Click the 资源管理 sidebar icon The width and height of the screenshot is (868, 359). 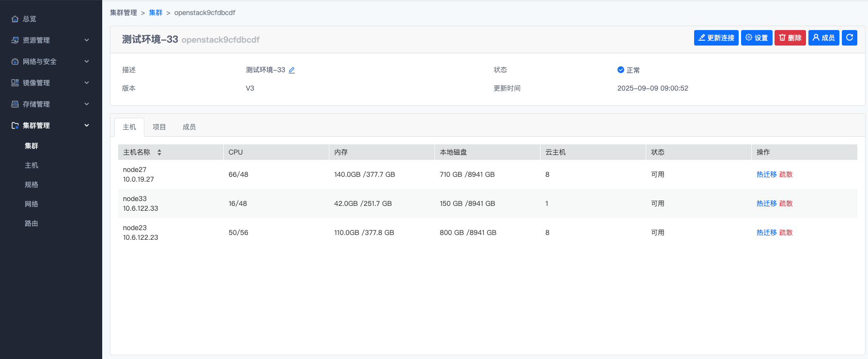pos(15,40)
